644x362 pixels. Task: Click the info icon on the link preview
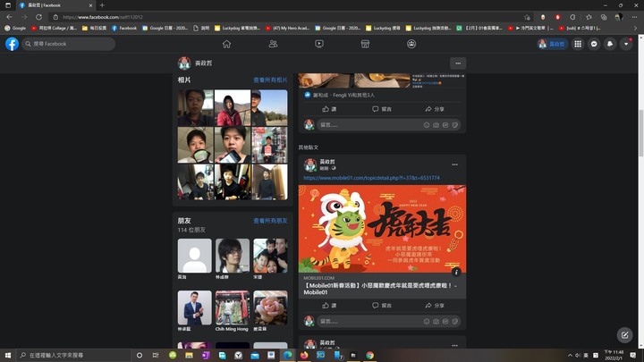[x=456, y=272]
